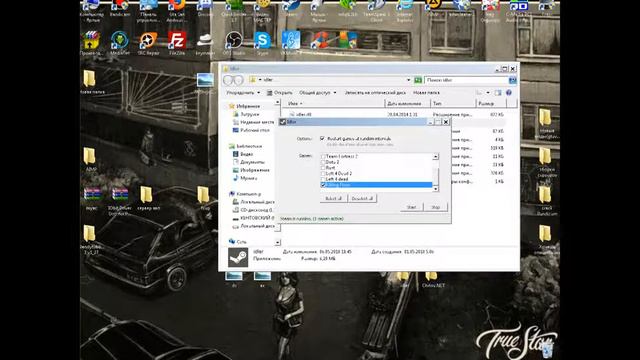Viewport: 640px width, 360px height.
Task: Open the Упорядочить dropdown menu
Action: point(243,93)
